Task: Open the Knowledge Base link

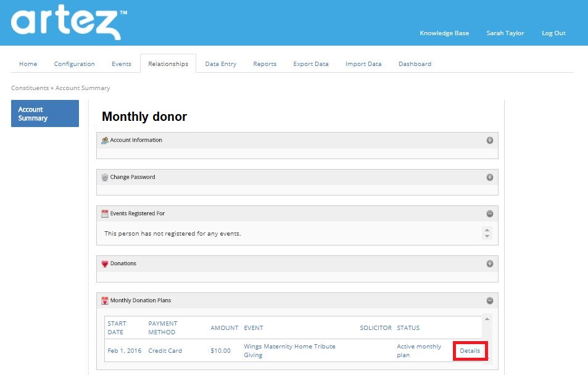Action: pos(444,33)
